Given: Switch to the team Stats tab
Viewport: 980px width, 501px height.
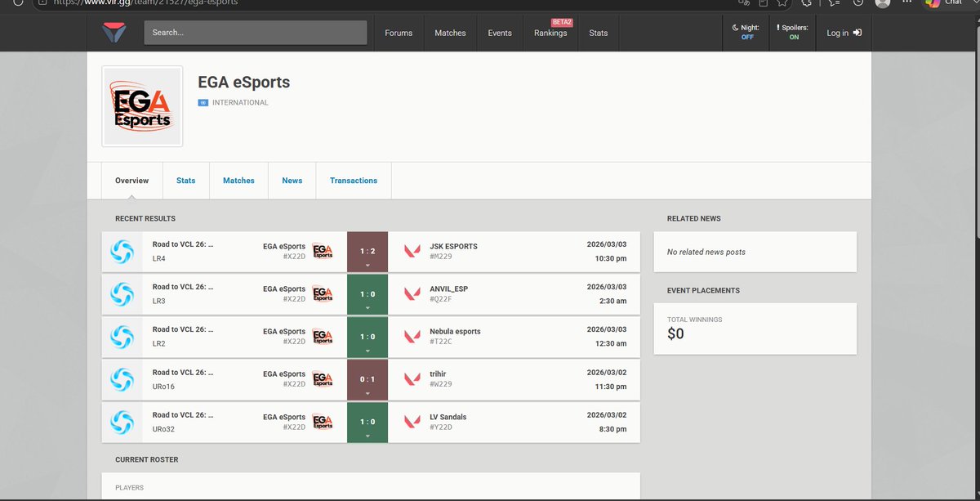Looking at the screenshot, I should pyautogui.click(x=186, y=181).
